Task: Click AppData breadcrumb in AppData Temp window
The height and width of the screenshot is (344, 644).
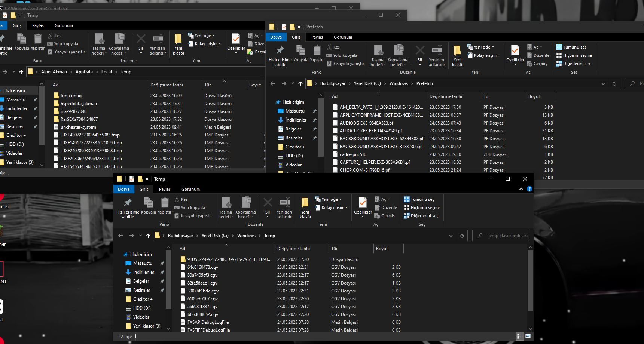Action: [84, 72]
